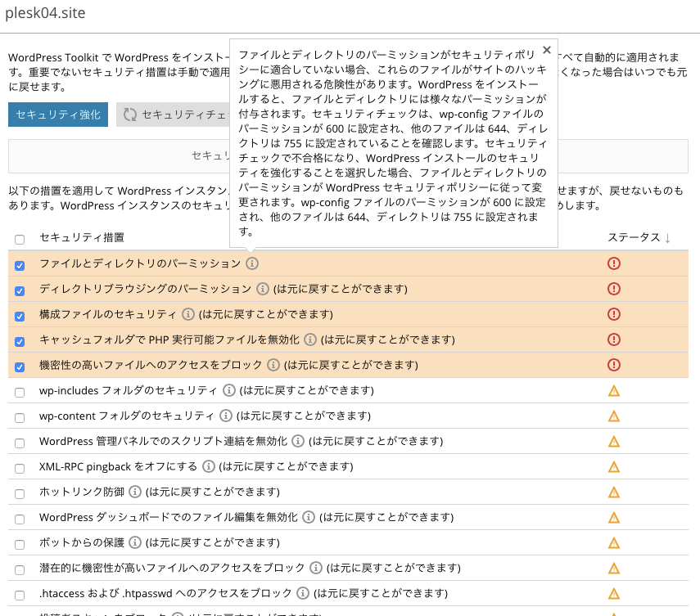
Task: Click red error status icon for 構成ファイルのセキュリティ
Action: 615,314
